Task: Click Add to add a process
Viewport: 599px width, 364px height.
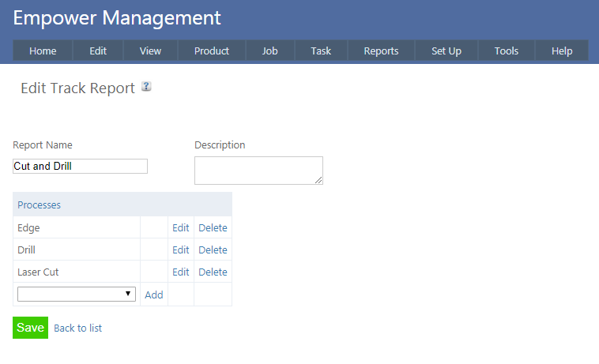Action: pos(153,295)
